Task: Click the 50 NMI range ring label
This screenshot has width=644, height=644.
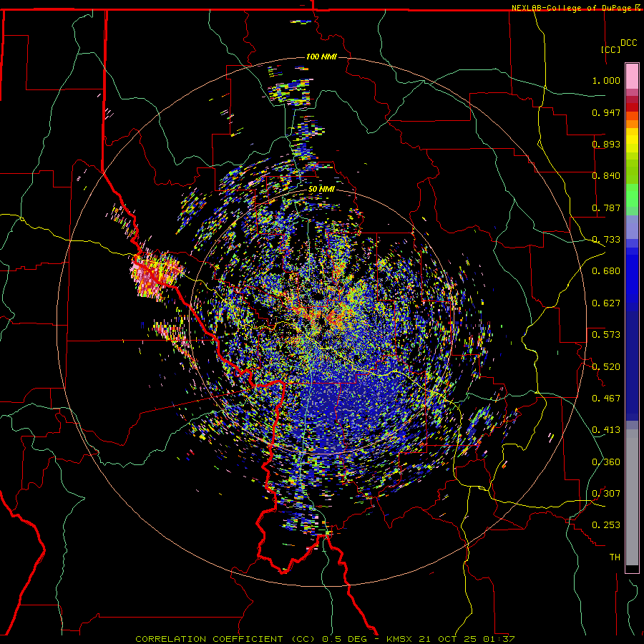Action: [321, 190]
